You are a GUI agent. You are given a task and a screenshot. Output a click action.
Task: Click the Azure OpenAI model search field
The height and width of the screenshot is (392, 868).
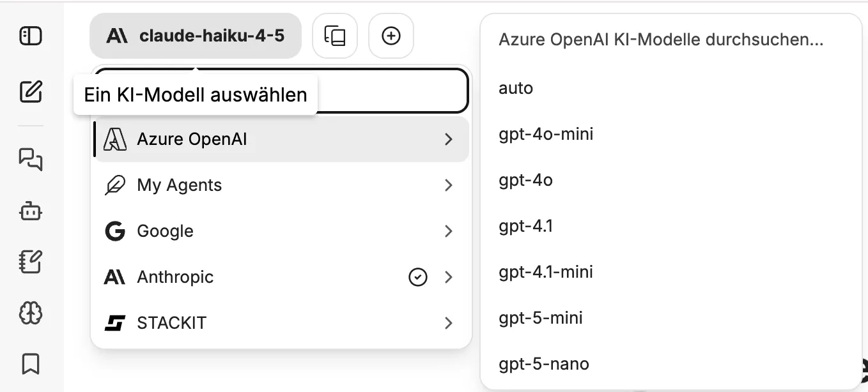pos(661,40)
